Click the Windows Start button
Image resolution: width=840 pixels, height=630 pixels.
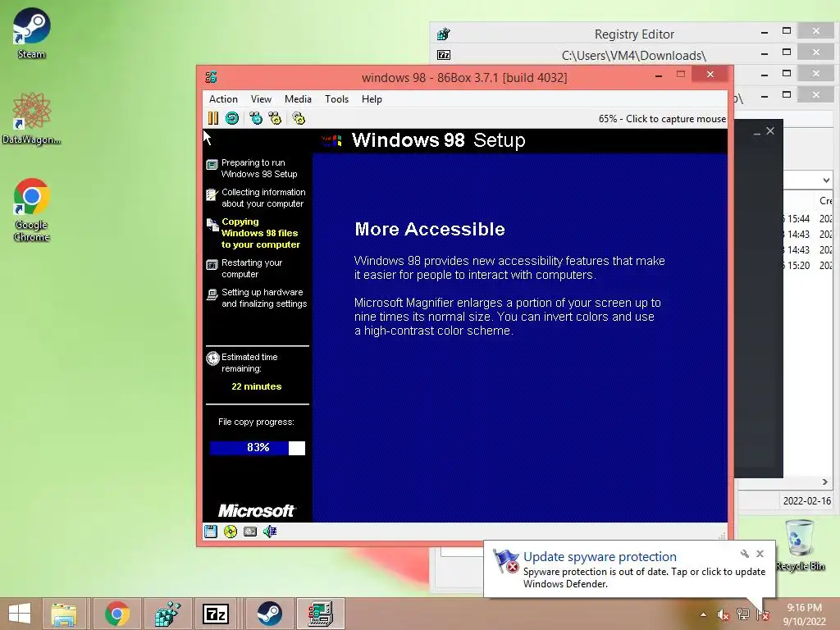tap(20, 614)
